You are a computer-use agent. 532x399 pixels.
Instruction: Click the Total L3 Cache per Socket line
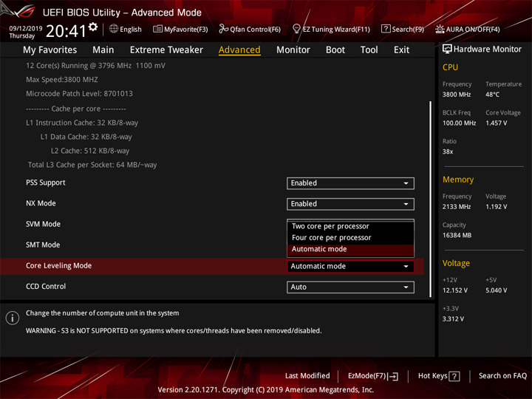tap(92, 165)
